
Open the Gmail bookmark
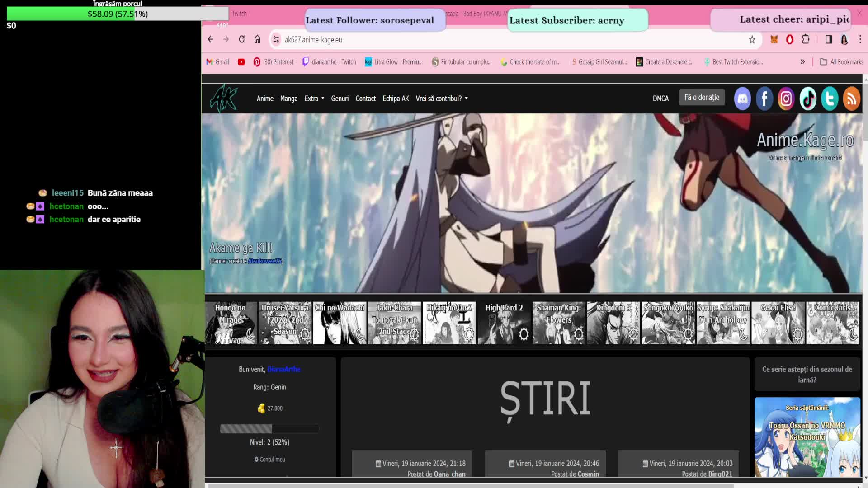click(217, 62)
